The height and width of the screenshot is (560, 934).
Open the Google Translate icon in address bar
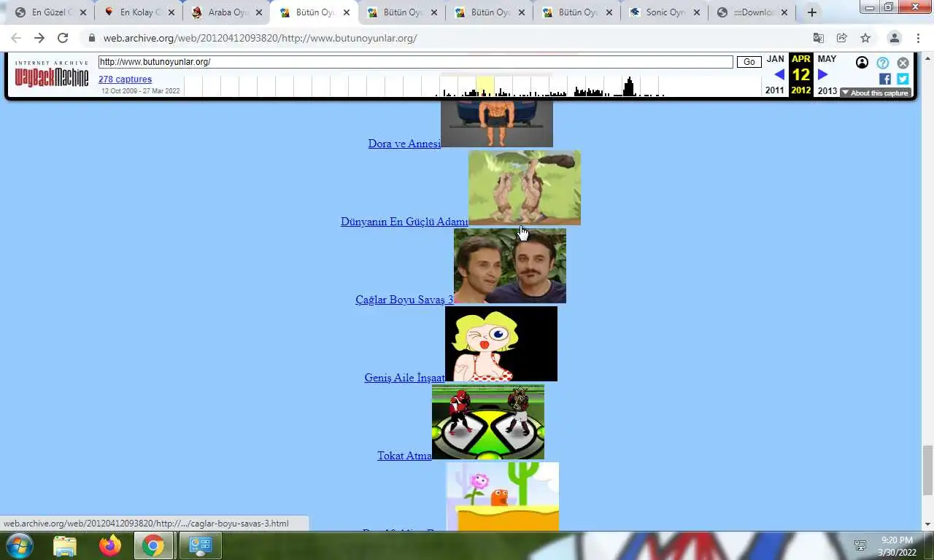(819, 38)
